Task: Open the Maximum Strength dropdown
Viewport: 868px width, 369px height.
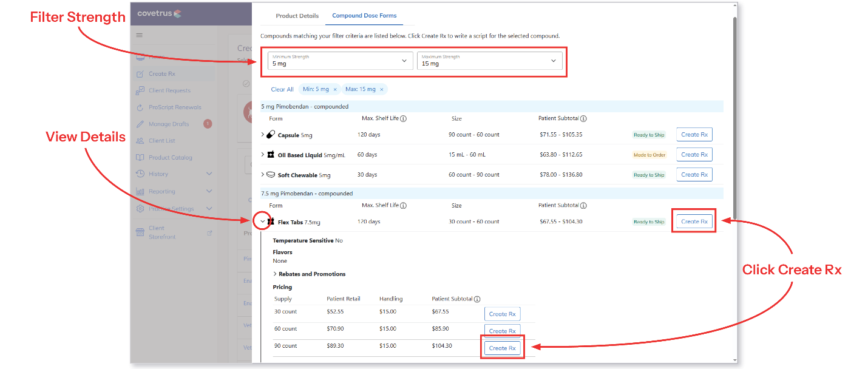Action: (x=489, y=61)
